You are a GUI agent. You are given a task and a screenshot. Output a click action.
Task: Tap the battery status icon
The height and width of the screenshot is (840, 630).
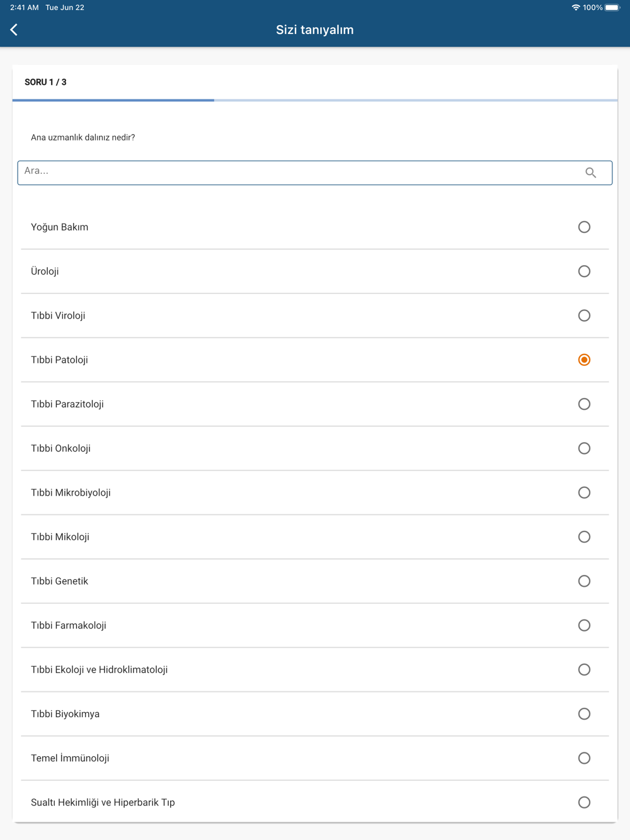[612, 8]
